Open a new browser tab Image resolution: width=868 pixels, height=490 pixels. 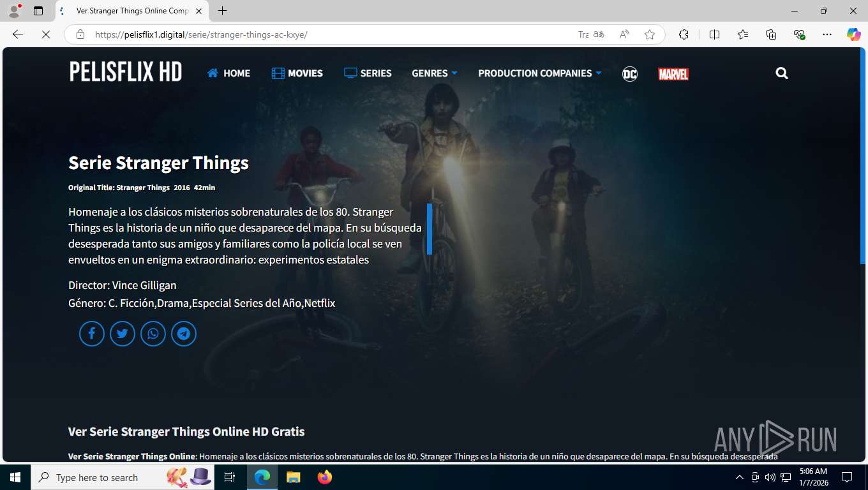pos(222,11)
